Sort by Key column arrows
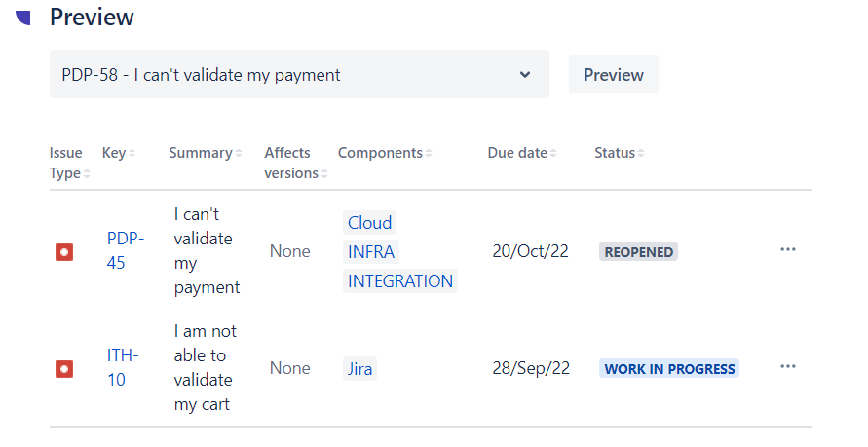The image size is (868, 447). click(x=132, y=154)
